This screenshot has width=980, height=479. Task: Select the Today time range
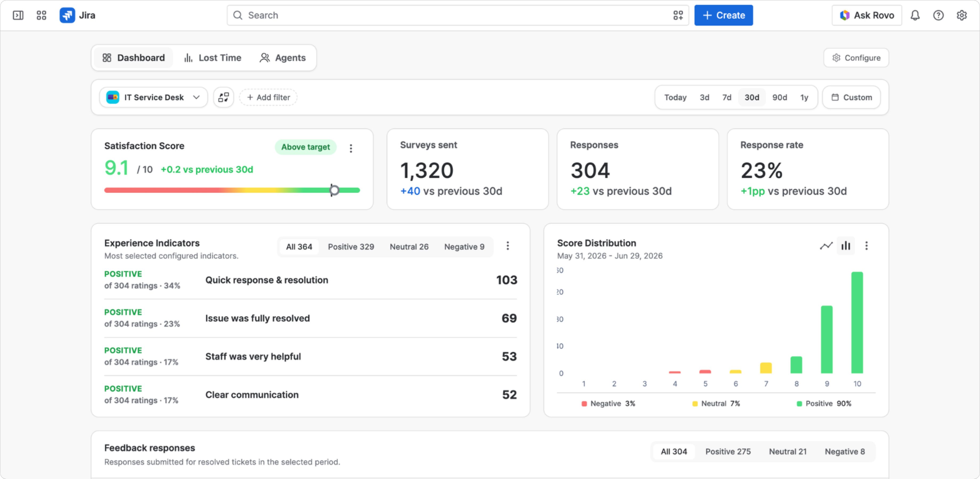(675, 97)
